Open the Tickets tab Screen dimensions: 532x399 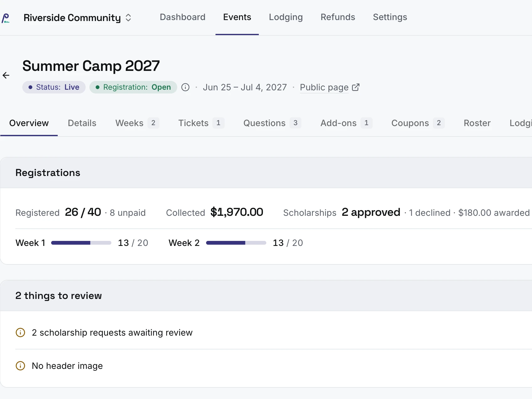[x=201, y=123]
